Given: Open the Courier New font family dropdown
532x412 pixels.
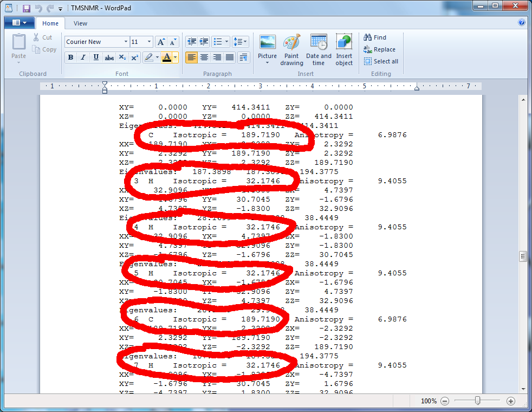Looking at the screenshot, I should (x=126, y=42).
